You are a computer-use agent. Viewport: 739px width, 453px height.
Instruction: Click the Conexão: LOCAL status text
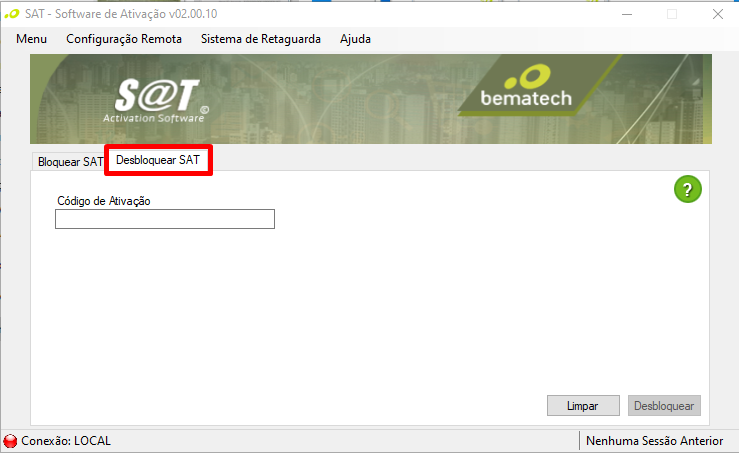coord(66,441)
